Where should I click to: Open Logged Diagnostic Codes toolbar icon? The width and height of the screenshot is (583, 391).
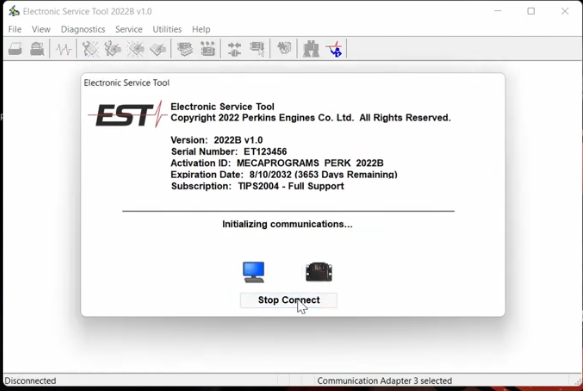pyautogui.click(x=113, y=49)
